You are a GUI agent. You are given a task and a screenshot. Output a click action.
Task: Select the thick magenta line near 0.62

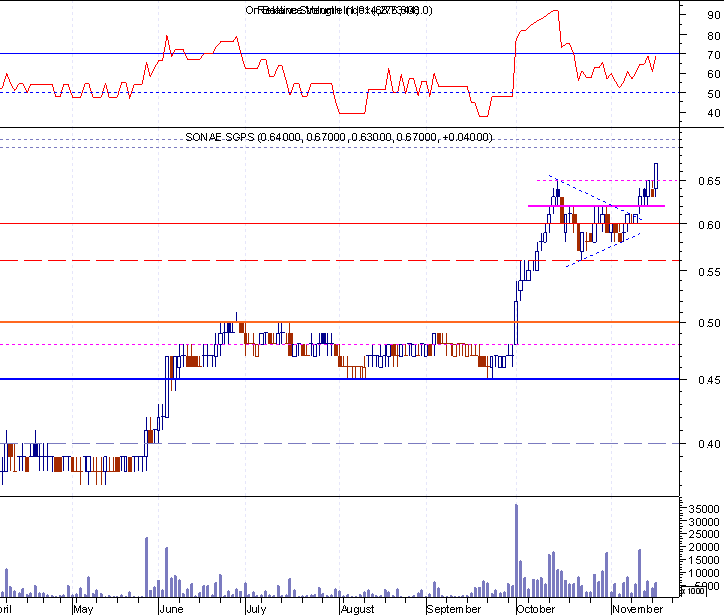pos(597,206)
